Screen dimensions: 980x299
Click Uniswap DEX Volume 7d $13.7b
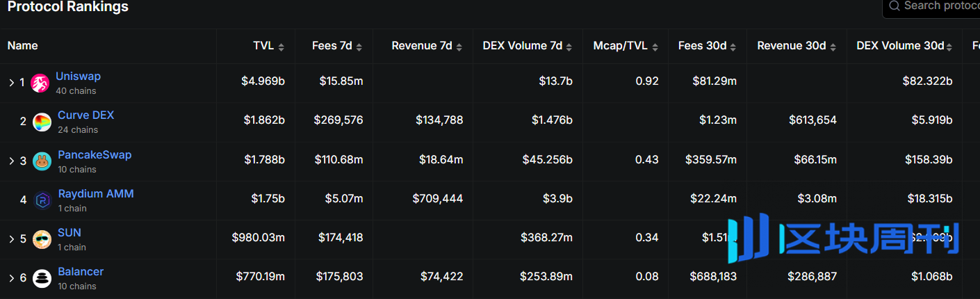[x=555, y=81]
